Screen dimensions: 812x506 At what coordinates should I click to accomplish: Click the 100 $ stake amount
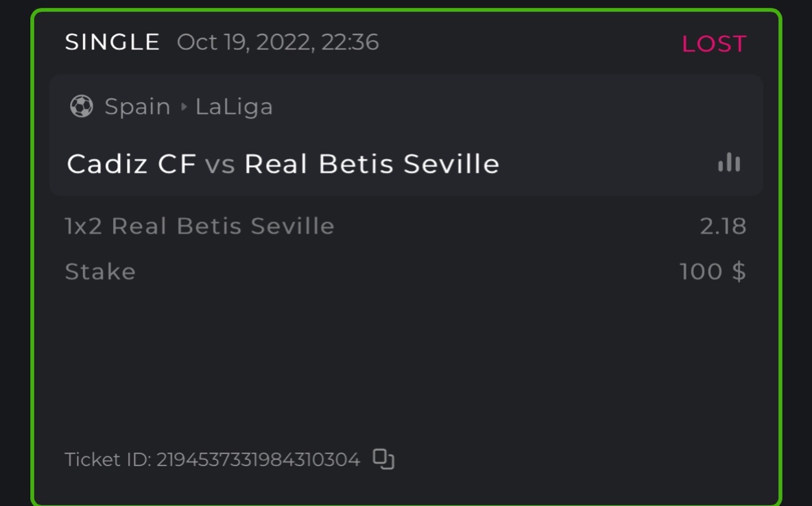click(713, 272)
